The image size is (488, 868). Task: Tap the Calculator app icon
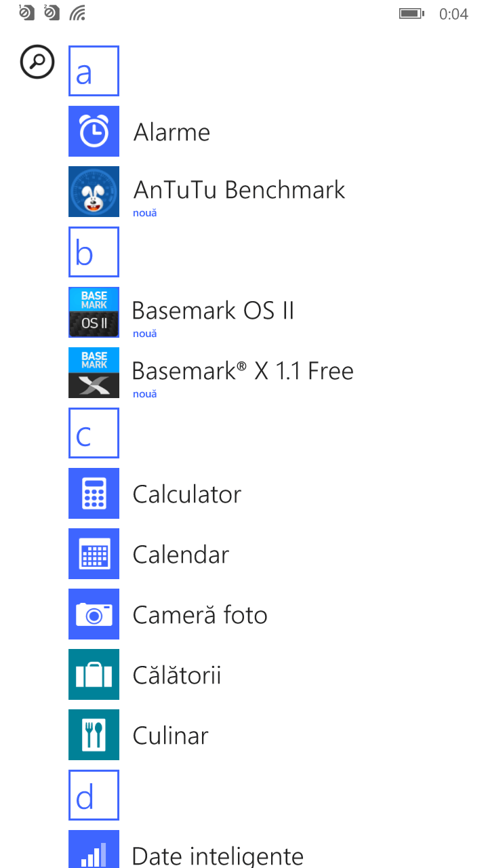pyautogui.click(x=94, y=494)
